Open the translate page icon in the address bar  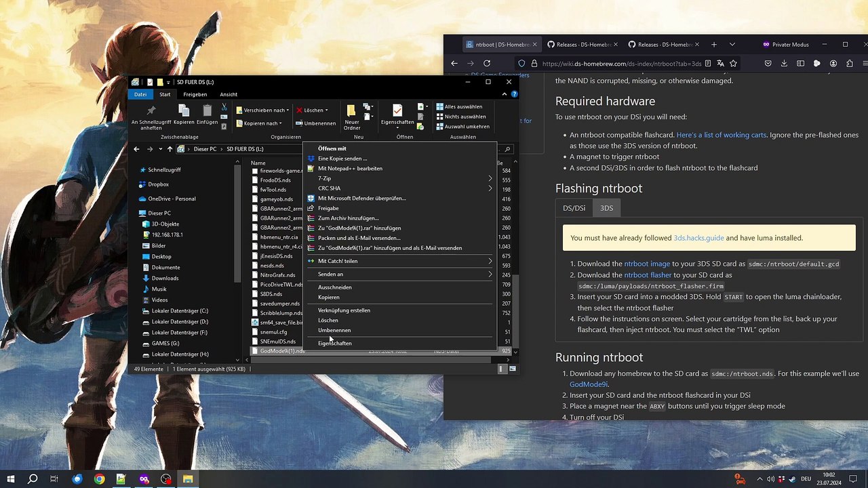pyautogui.click(x=720, y=63)
